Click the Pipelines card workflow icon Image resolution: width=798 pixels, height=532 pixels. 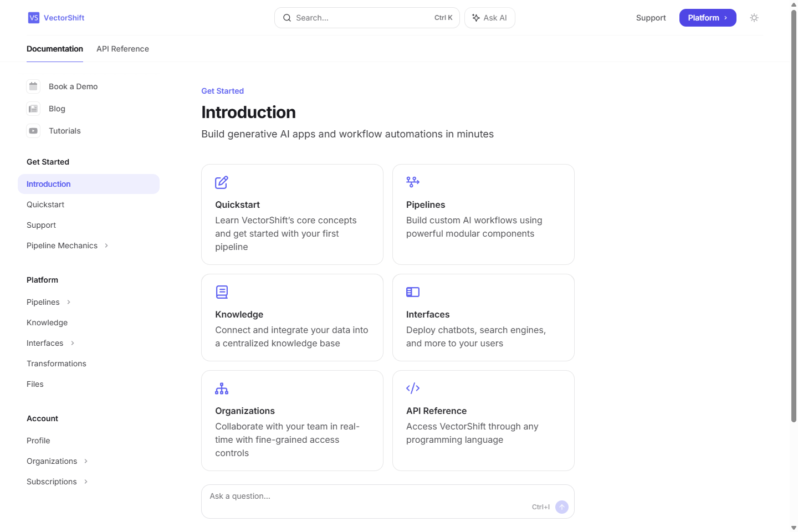pos(413,182)
